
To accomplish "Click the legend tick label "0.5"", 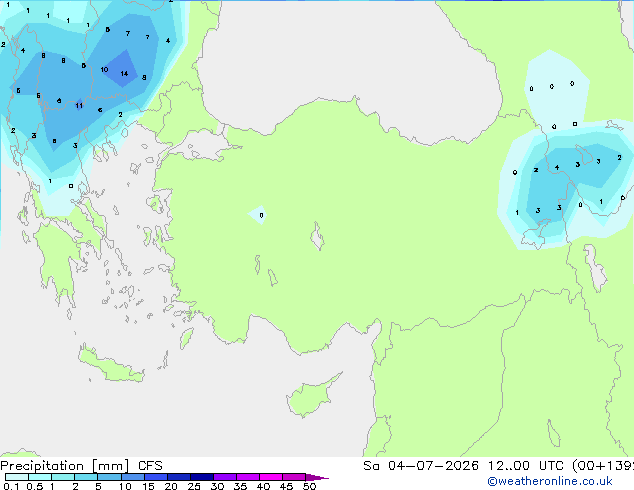I will 34,486.
